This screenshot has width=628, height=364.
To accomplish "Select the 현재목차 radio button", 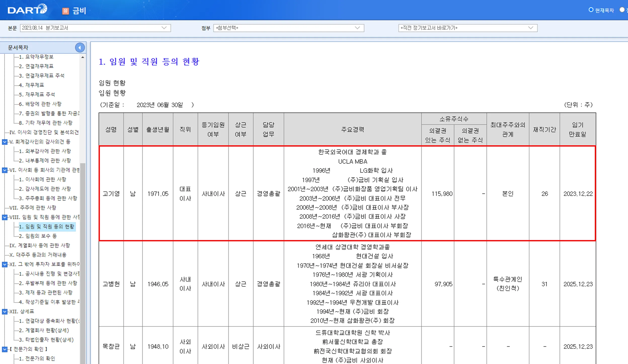I will 591,10.
